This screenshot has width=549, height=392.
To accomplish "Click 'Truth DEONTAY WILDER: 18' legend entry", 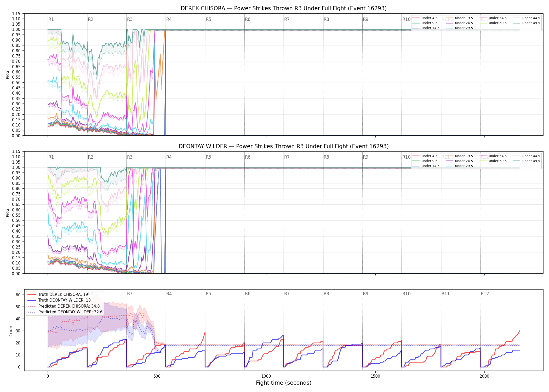I will 59,300.
